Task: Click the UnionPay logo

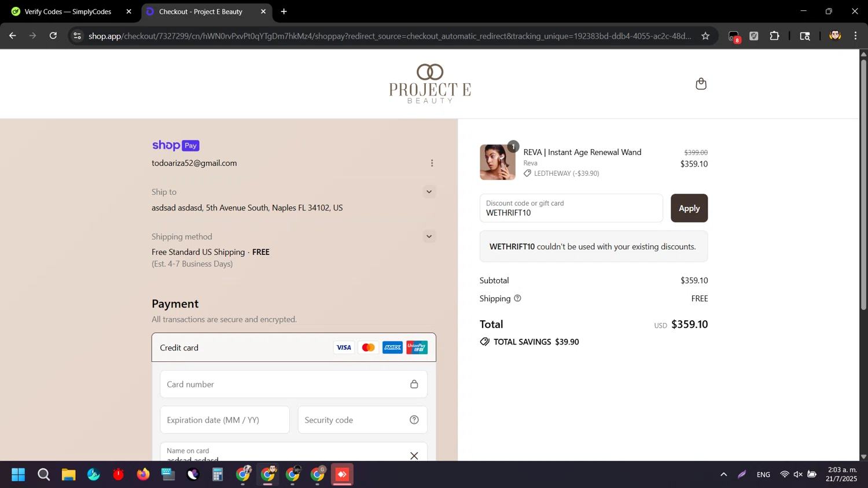Action: tap(417, 347)
